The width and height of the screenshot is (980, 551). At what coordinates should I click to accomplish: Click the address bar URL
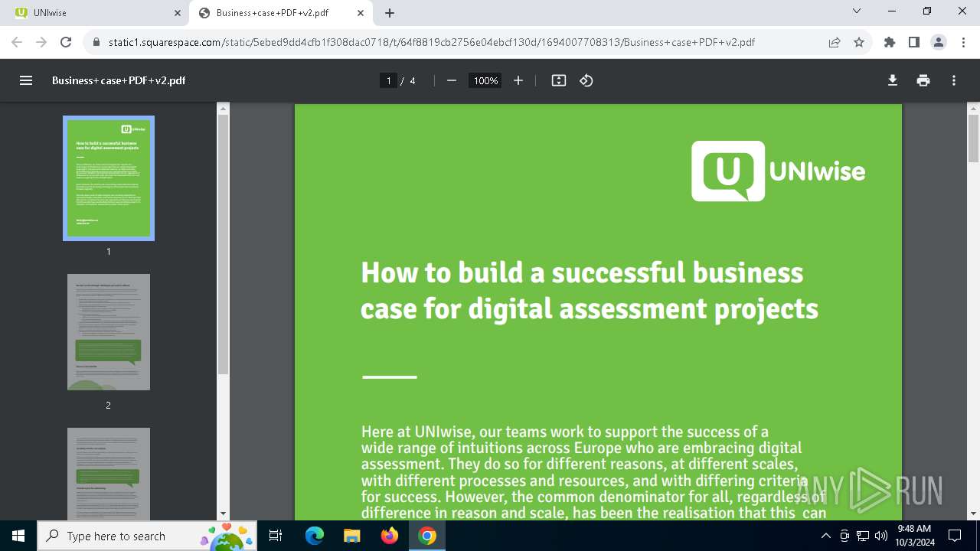(432, 42)
